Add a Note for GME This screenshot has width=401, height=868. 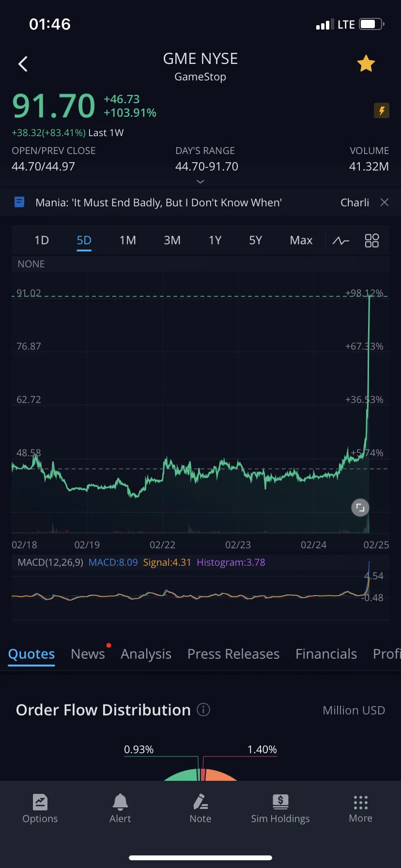200,808
